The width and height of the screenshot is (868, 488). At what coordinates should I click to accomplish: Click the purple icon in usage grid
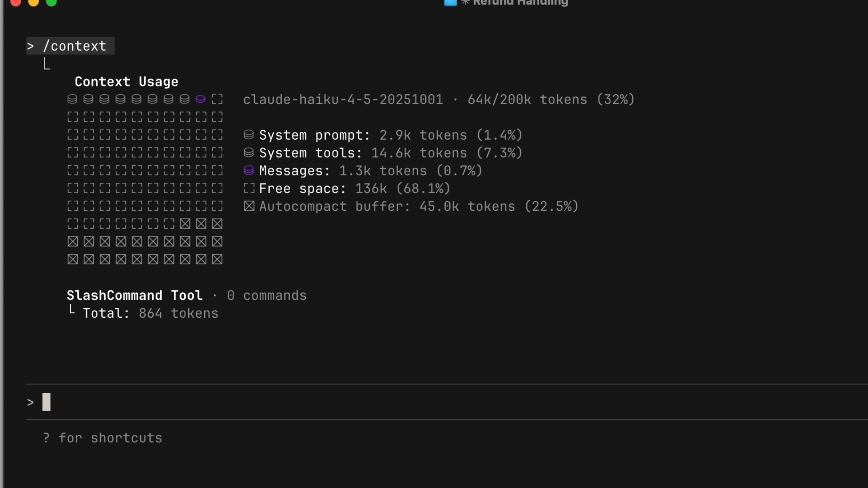click(x=200, y=99)
